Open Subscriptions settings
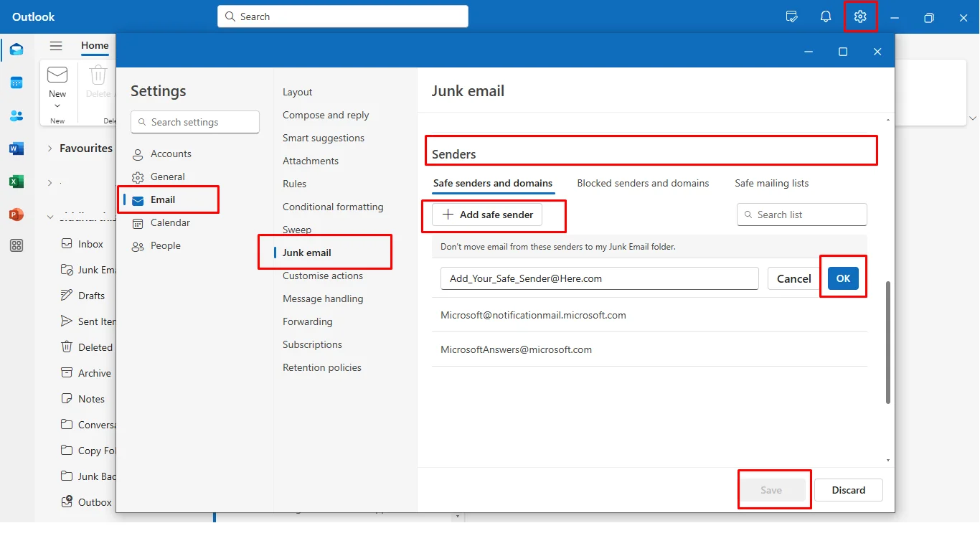Image resolution: width=980 pixels, height=551 pixels. [x=312, y=344]
